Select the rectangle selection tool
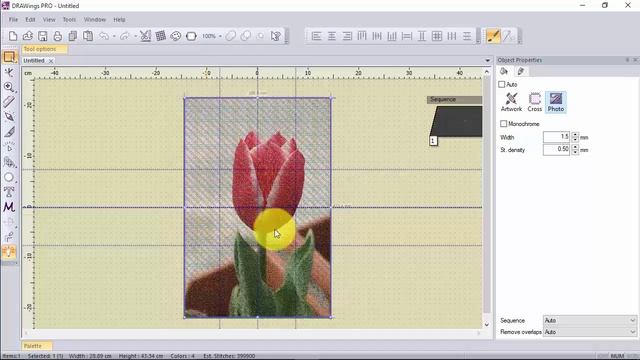The height and width of the screenshot is (360, 640). click(x=9, y=57)
